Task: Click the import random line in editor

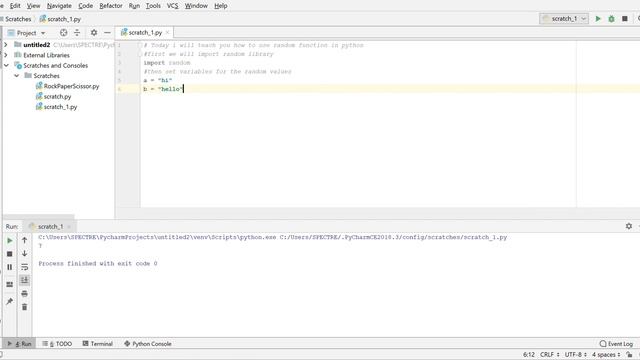Action: tap(167, 63)
